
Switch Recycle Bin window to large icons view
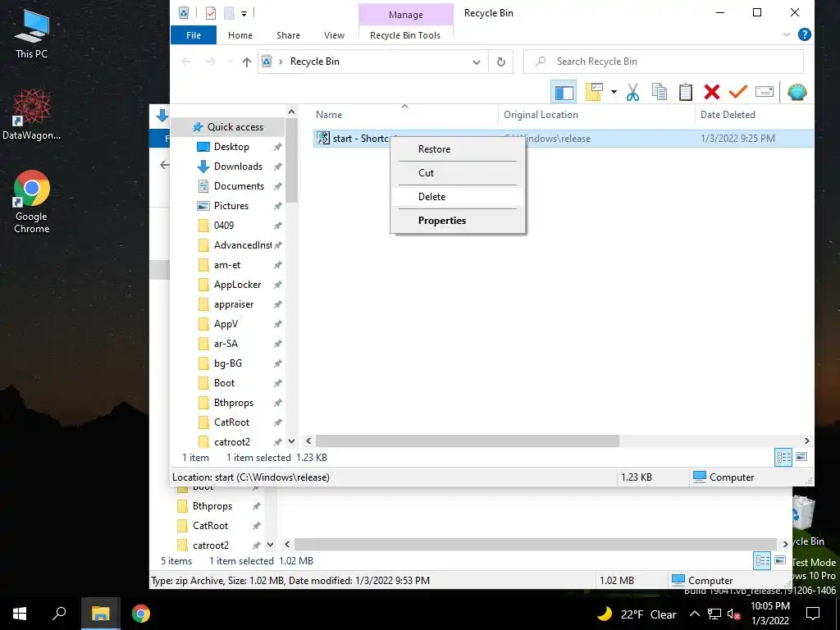tap(801, 457)
